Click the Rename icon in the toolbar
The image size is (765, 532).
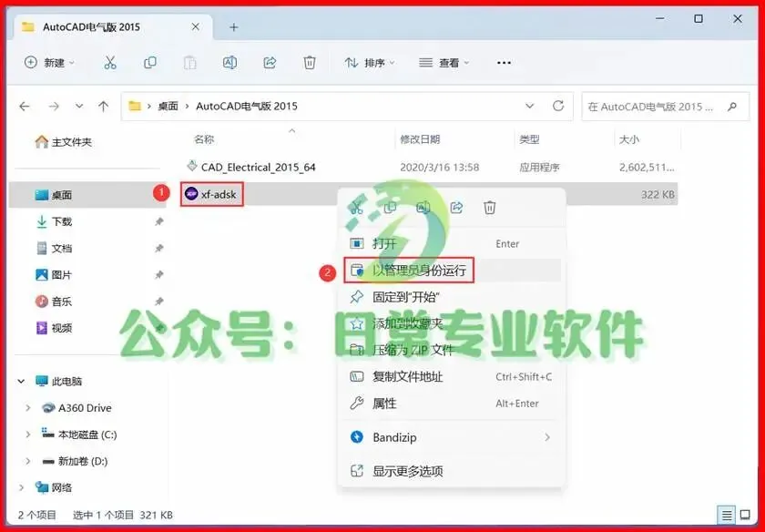tap(229, 63)
